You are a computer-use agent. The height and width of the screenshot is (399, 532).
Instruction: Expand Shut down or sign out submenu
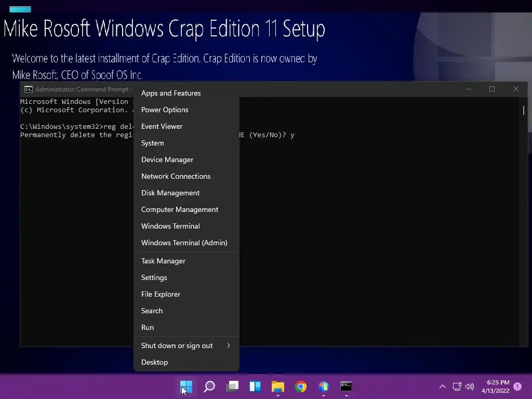(x=187, y=345)
